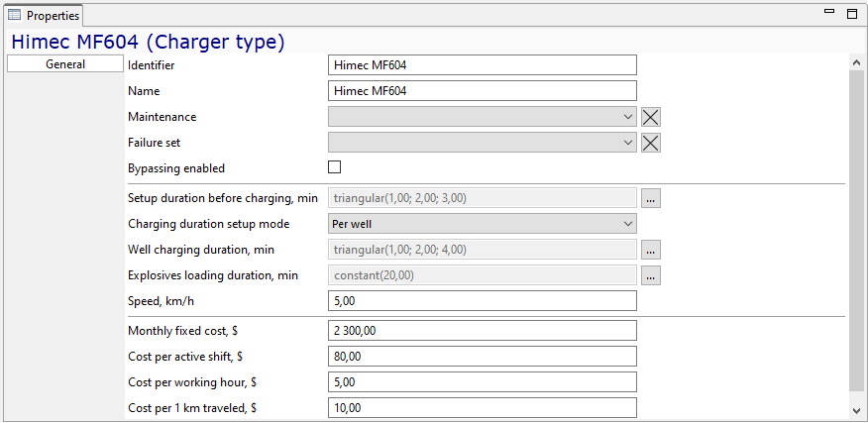Click the Name input field
The width and height of the screenshot is (868, 423).
(483, 91)
